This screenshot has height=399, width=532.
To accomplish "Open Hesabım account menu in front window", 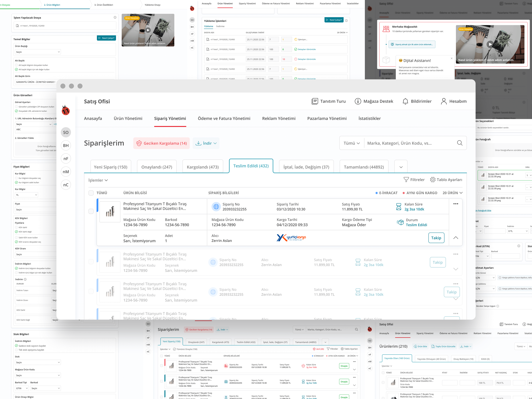I will [454, 101].
